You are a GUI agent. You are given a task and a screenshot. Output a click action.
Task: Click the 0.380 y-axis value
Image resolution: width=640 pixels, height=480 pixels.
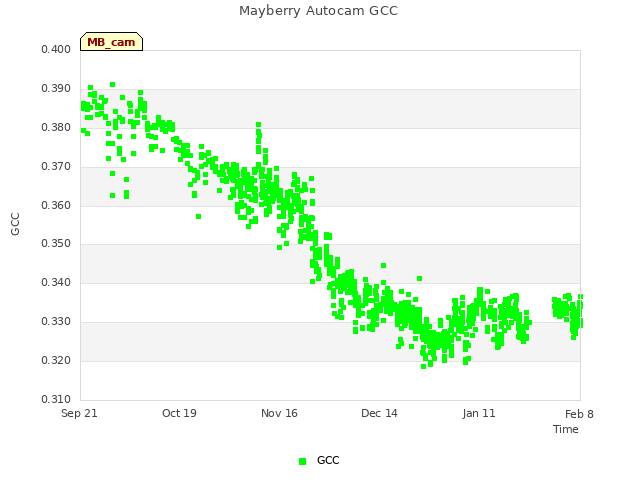[56, 128]
